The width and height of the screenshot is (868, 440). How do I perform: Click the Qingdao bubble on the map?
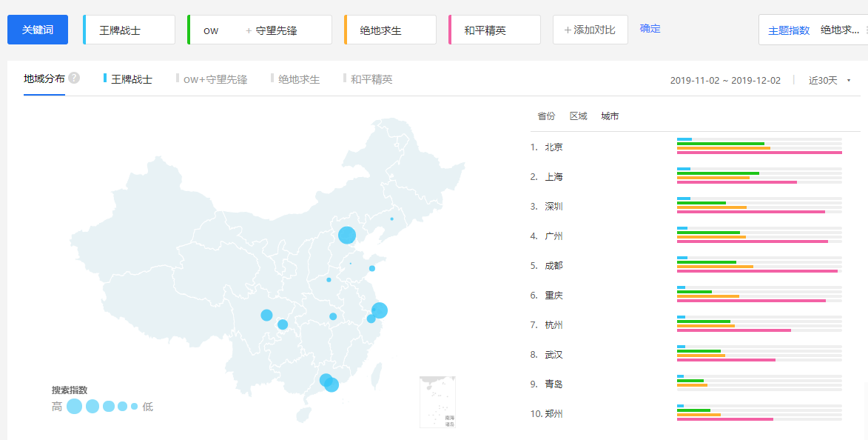coord(372,268)
